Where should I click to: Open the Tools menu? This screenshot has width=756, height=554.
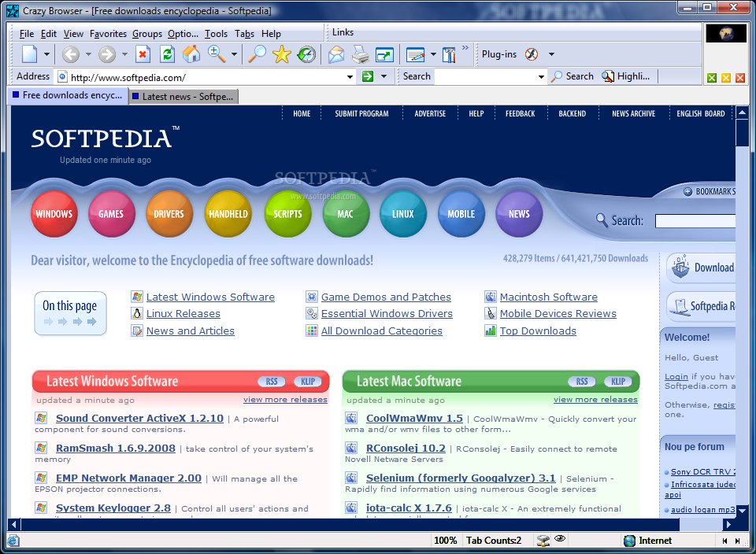[x=216, y=34]
